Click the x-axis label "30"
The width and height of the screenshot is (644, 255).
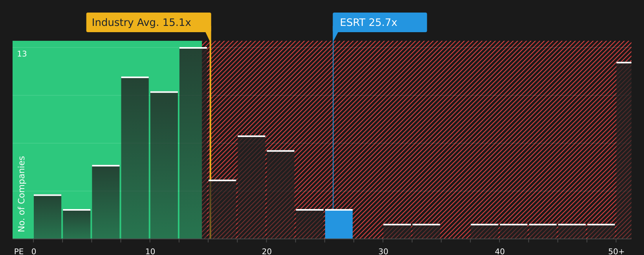[383, 251]
